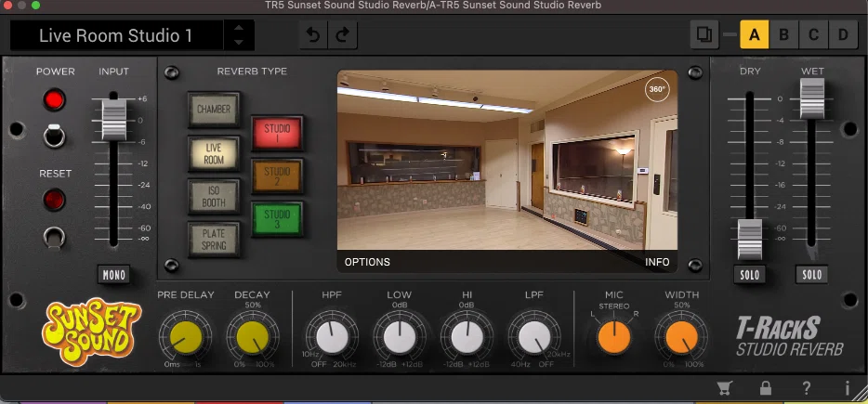Click the T-RackS Studio Reverb logo
868x404 pixels.
point(790,336)
